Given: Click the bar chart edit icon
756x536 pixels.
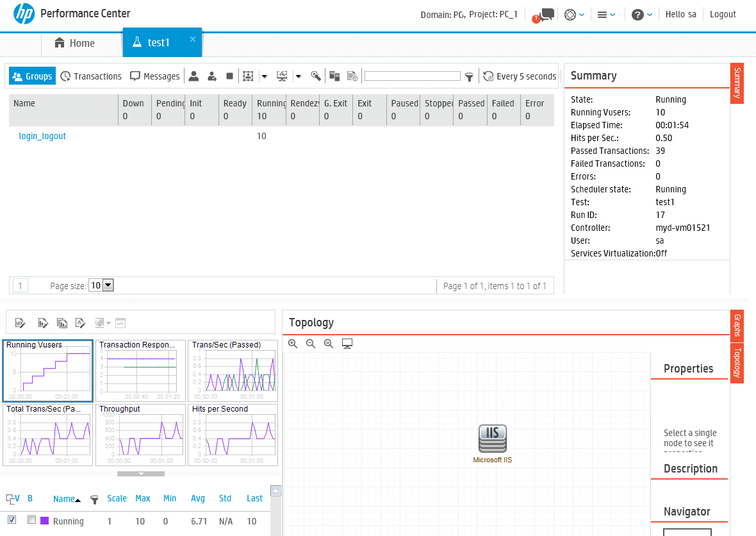Looking at the screenshot, I should click(43, 322).
